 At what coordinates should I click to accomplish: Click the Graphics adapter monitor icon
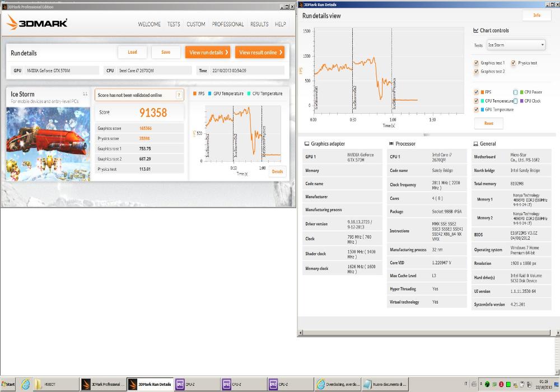click(x=306, y=143)
